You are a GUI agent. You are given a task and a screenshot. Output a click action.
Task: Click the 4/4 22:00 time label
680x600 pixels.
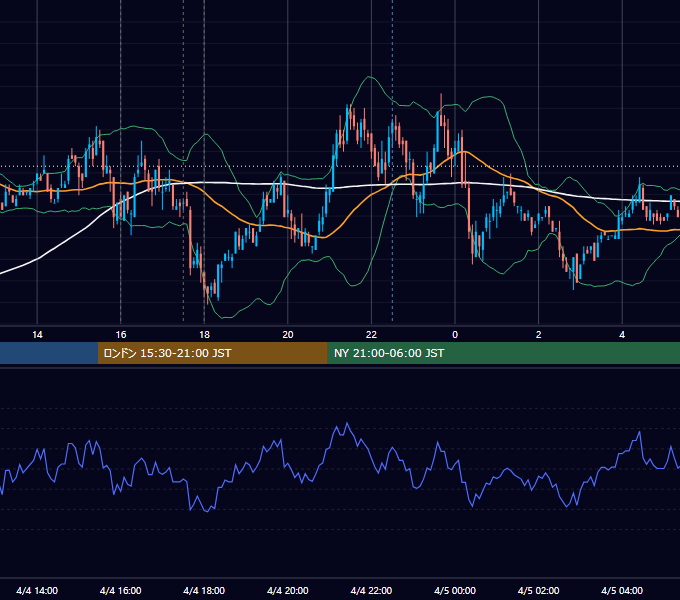pyautogui.click(x=371, y=591)
